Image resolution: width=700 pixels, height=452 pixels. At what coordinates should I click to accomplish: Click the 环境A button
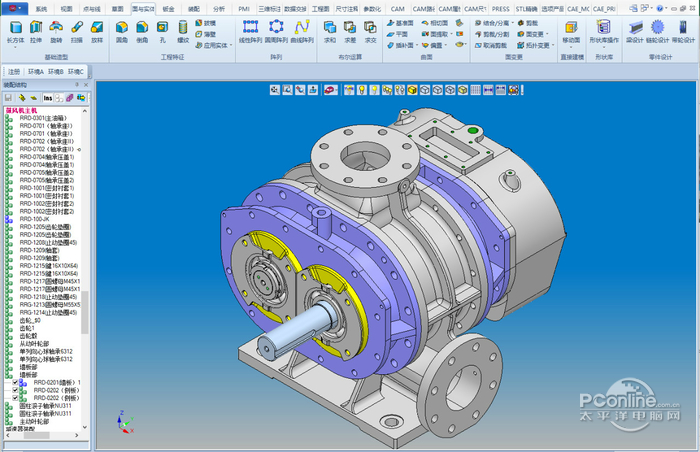(x=35, y=72)
